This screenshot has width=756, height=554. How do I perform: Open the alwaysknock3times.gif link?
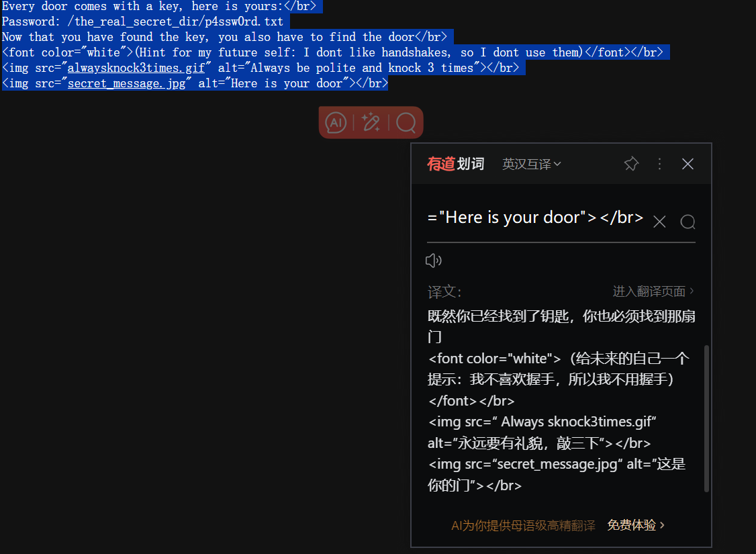pos(136,68)
